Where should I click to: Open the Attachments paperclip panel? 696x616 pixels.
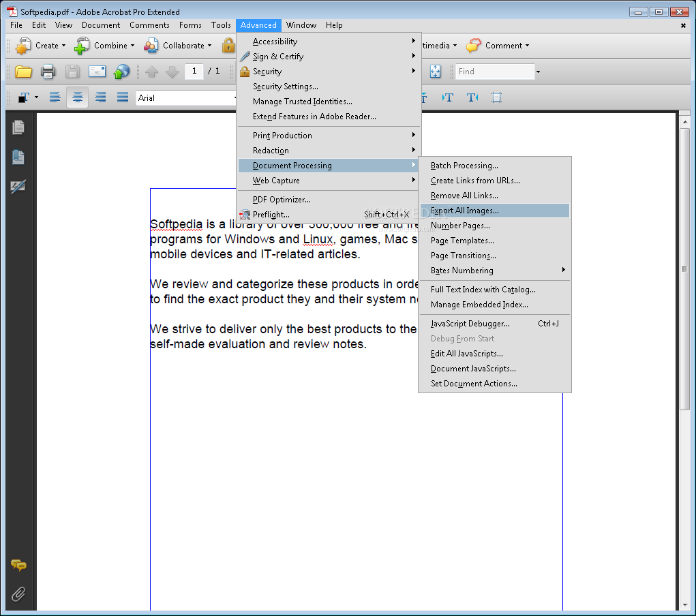pos(18,594)
